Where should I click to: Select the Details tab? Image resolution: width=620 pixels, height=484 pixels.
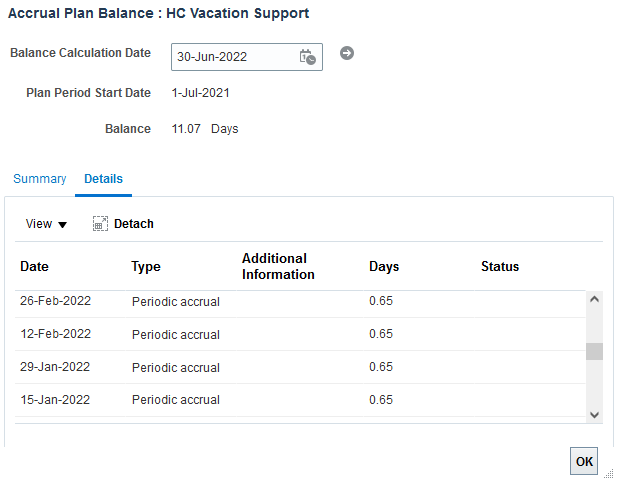tap(104, 179)
